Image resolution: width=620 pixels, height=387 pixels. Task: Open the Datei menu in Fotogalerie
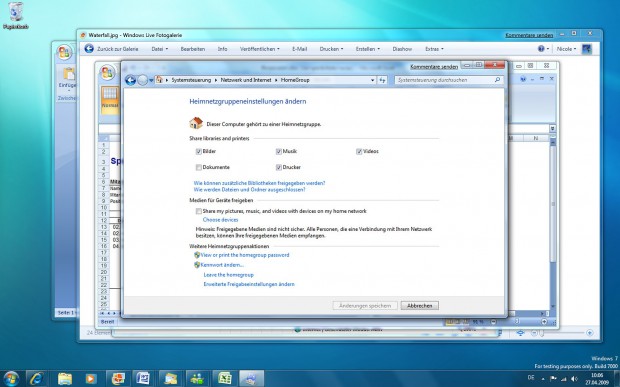click(x=160, y=49)
